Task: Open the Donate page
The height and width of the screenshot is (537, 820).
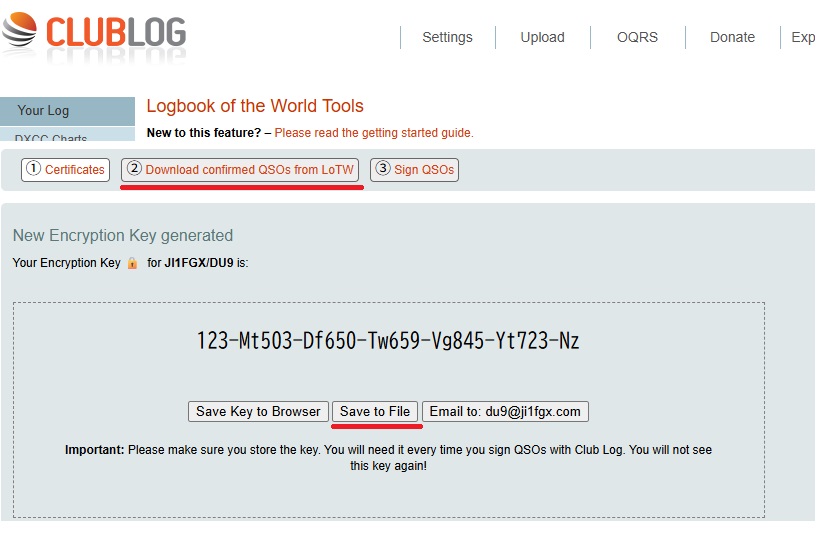Action: point(732,37)
